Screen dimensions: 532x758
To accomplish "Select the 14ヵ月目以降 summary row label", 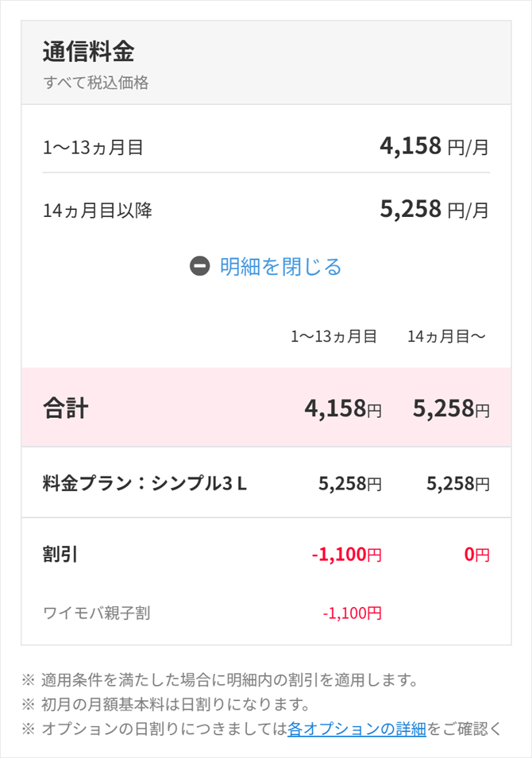I will [98, 211].
